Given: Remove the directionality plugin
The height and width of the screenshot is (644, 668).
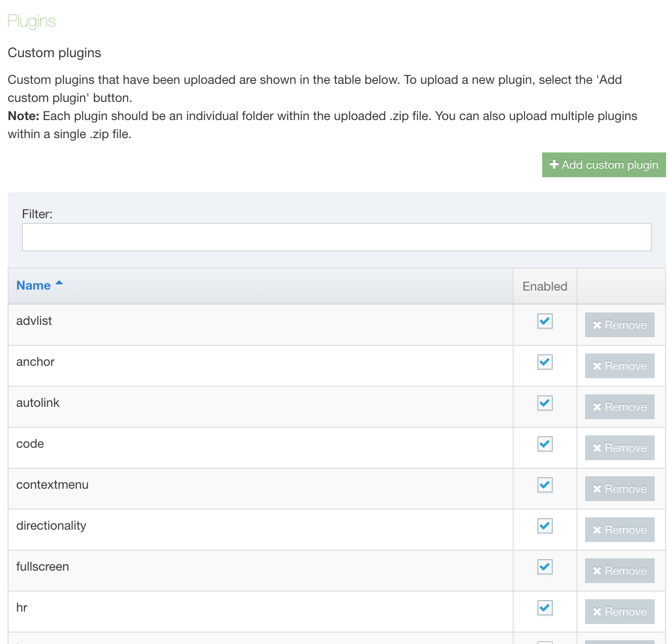Looking at the screenshot, I should click(619, 530).
